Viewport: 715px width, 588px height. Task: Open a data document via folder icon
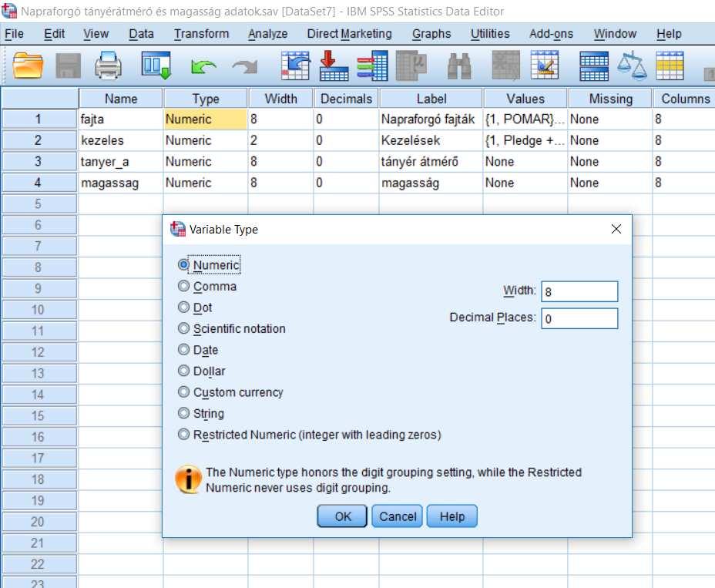[x=28, y=66]
